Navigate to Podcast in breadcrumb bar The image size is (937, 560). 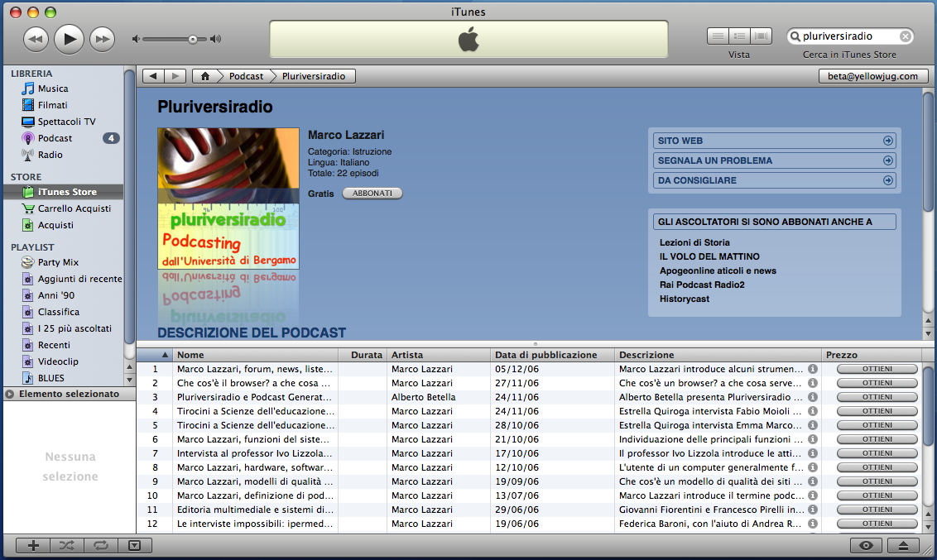247,75
